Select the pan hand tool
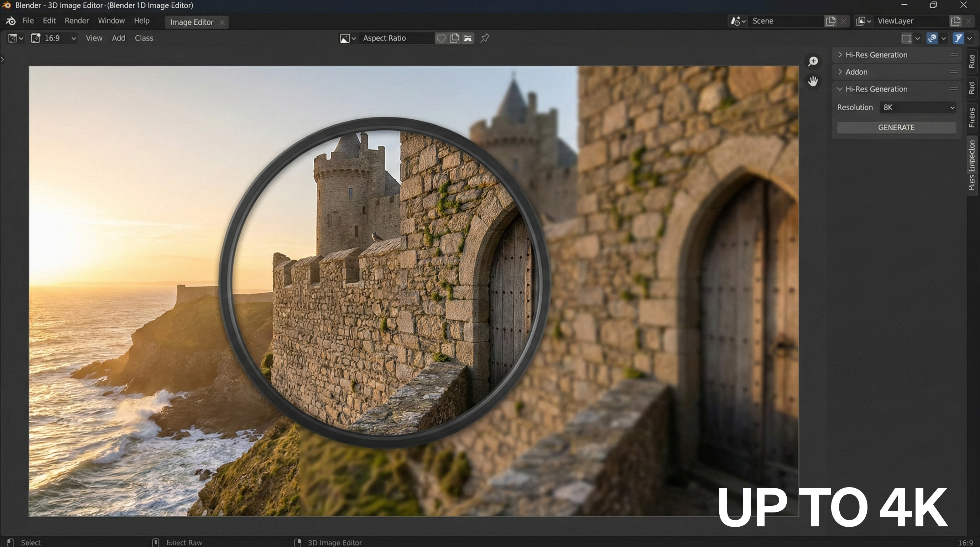The image size is (980, 547). click(813, 82)
